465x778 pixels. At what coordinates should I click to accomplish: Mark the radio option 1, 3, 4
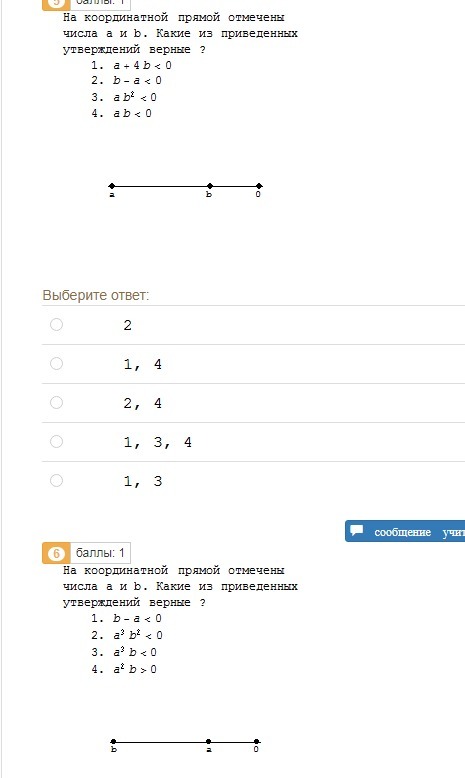(57, 442)
